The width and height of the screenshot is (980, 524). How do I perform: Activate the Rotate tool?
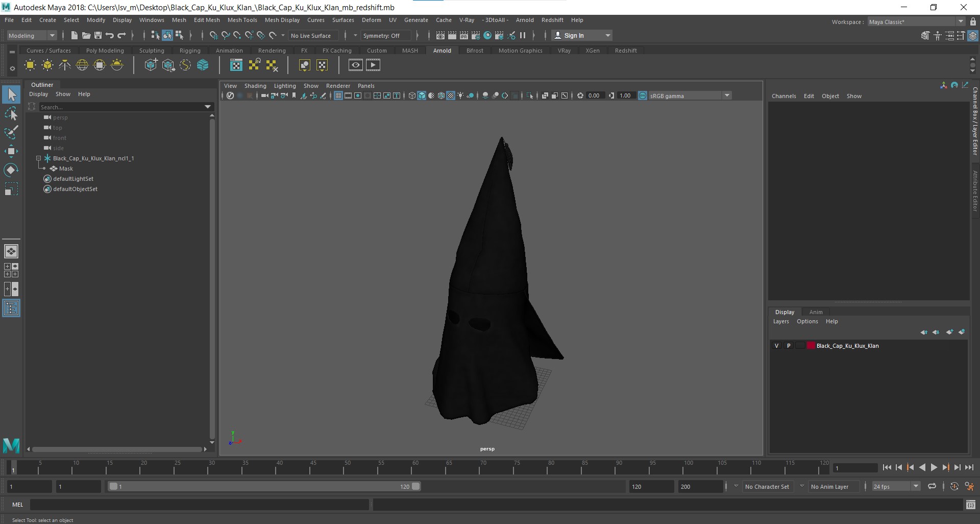coord(11,170)
